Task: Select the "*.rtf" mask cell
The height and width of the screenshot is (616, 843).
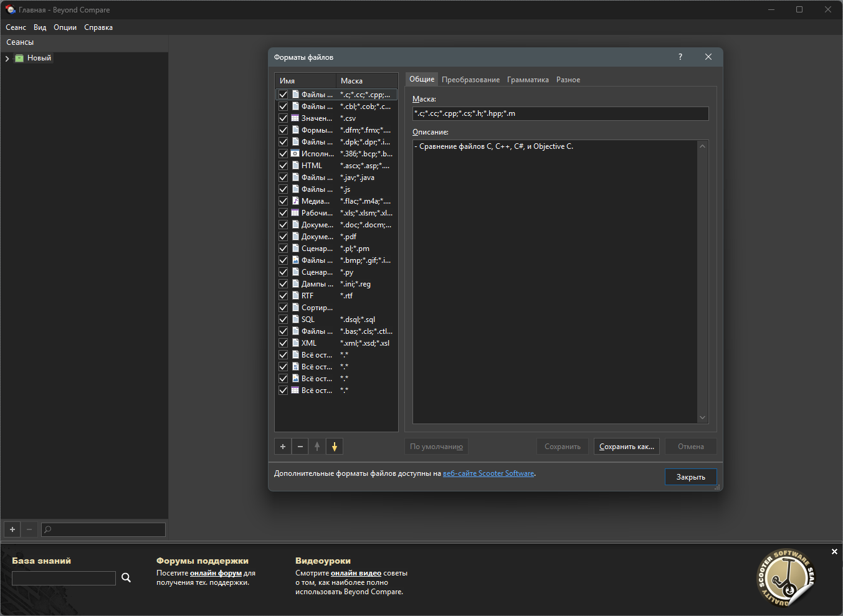Action: point(346,296)
